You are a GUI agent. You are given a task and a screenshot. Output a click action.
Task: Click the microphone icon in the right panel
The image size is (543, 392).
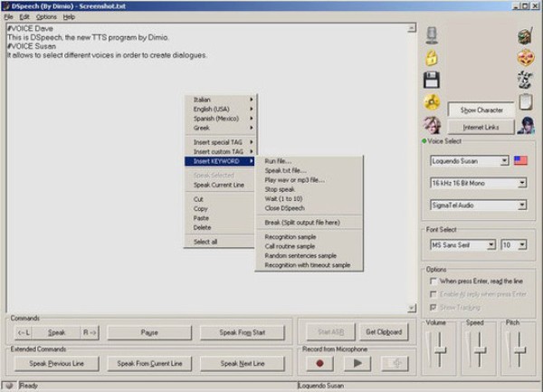[432, 35]
